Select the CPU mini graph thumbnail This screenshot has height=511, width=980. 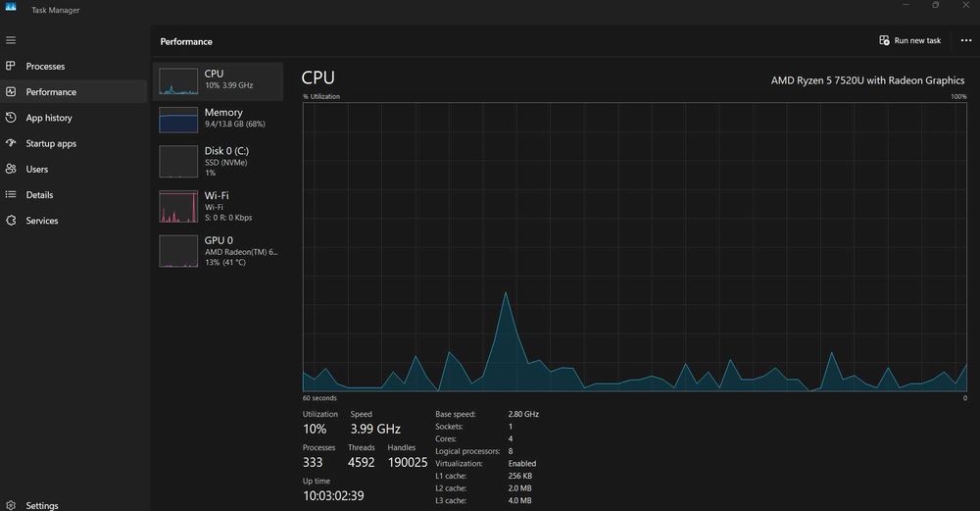(x=178, y=81)
